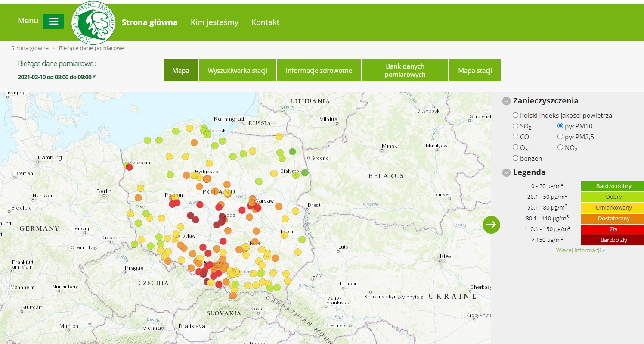Screen dimensions: 644x344
Task: Select the pył PM2,5 radio button
Action: (x=560, y=137)
